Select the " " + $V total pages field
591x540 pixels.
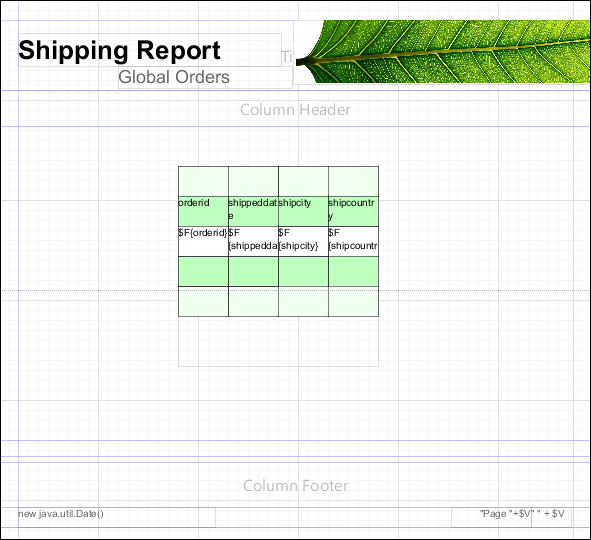coord(552,517)
